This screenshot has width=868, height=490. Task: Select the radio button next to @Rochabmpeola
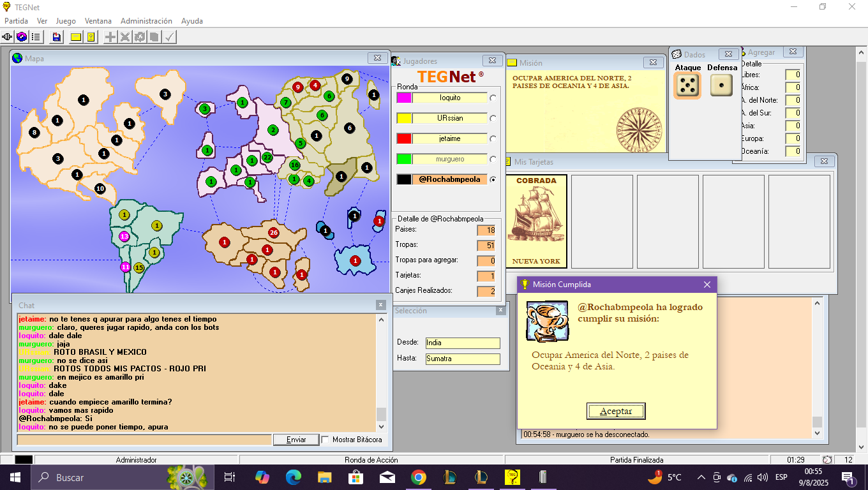[493, 180]
